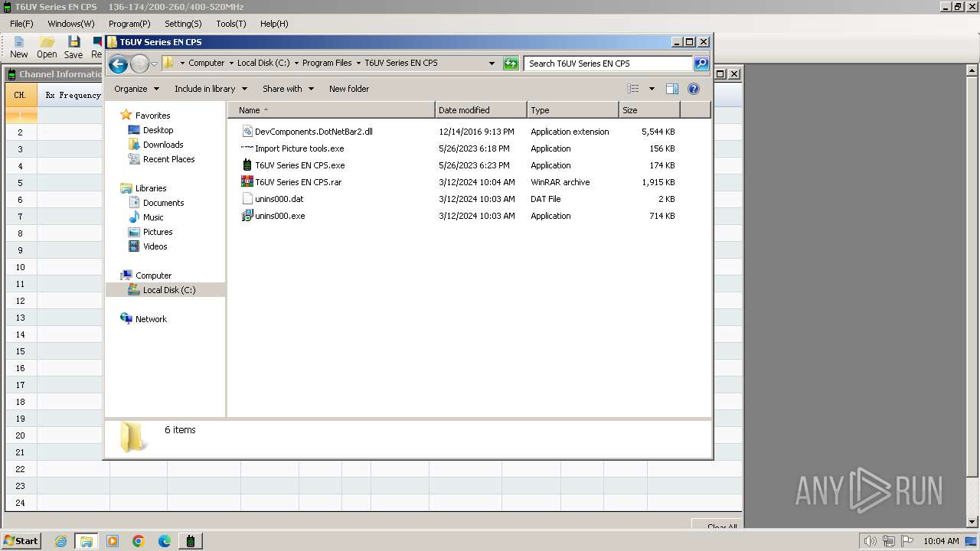Image resolution: width=980 pixels, height=551 pixels.
Task: Select Import Picture tools.exe file
Action: pyautogui.click(x=299, y=148)
